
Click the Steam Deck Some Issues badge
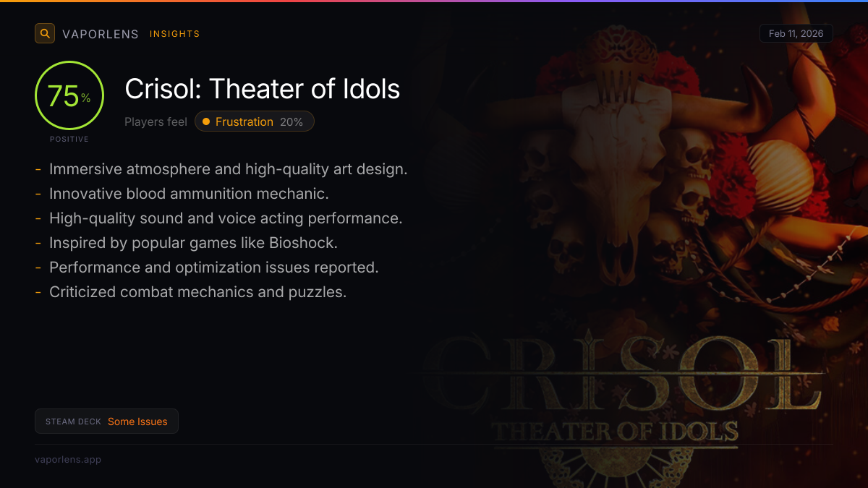pos(106,421)
